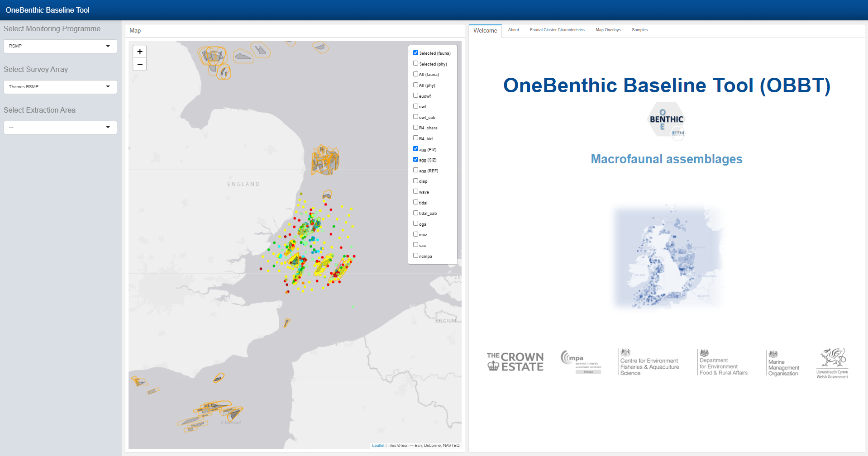Zoom out of the map
868x456 pixels.
pyautogui.click(x=140, y=65)
